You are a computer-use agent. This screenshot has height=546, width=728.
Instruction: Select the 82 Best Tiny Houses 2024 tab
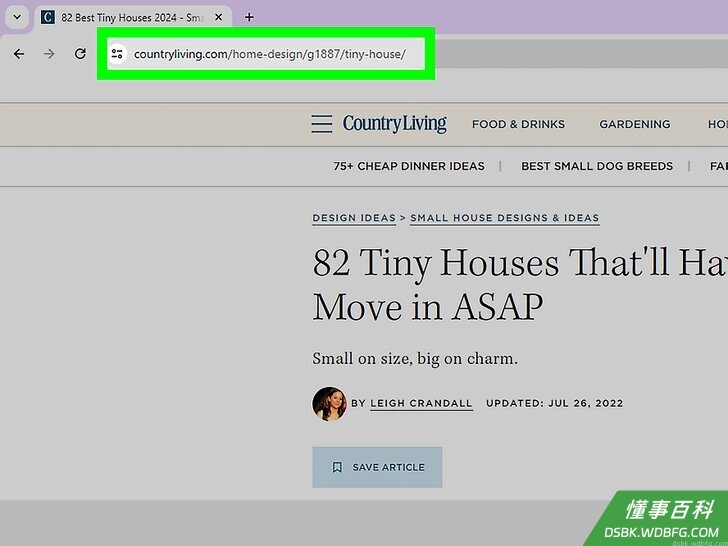point(133,18)
